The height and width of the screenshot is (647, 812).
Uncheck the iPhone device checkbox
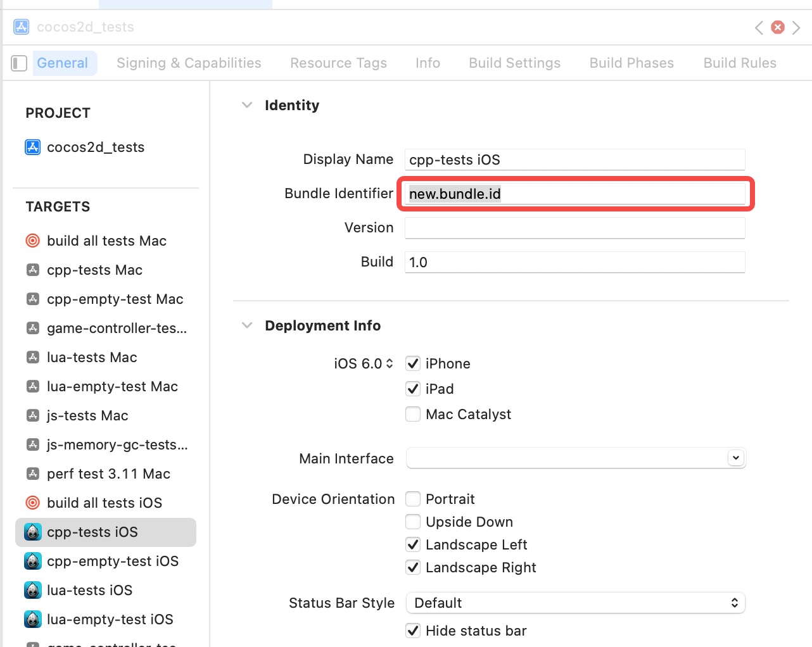pos(413,363)
